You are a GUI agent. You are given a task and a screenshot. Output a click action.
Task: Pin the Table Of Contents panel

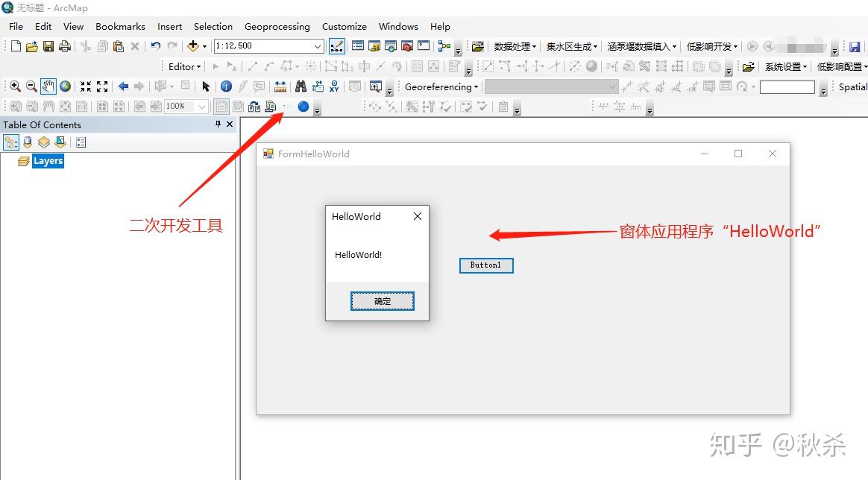(x=217, y=124)
